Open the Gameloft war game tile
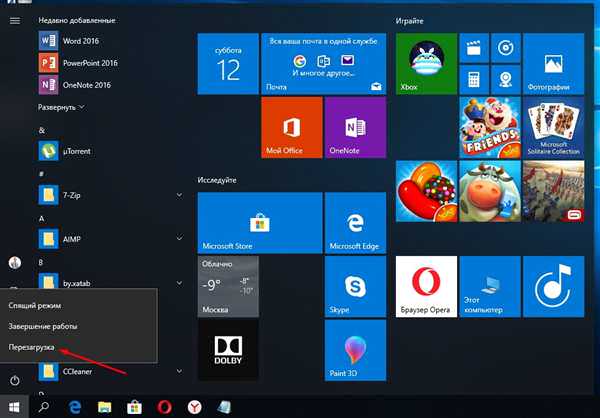Viewport: 600px width, 418px height. [553, 191]
